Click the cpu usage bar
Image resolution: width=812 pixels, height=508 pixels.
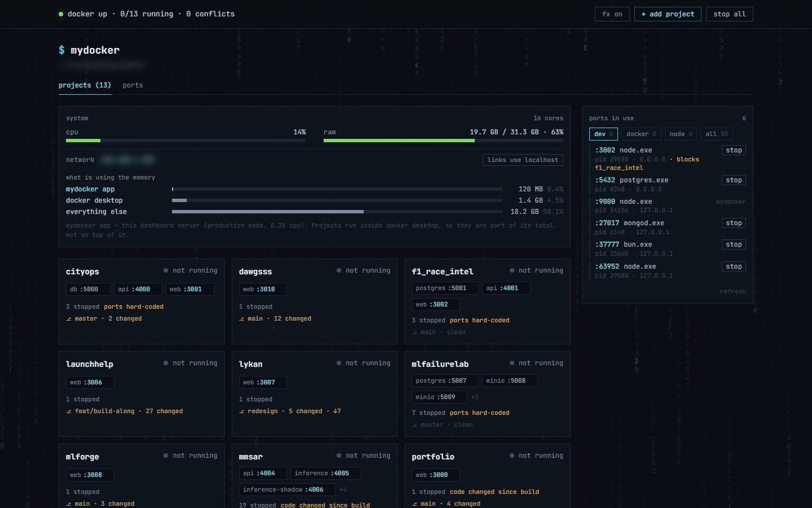pyautogui.click(x=186, y=141)
